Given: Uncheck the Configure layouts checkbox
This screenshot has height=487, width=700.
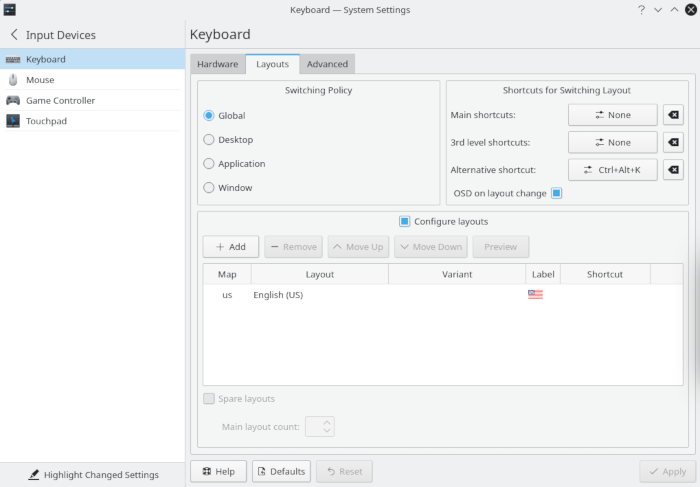Looking at the screenshot, I should (404, 221).
